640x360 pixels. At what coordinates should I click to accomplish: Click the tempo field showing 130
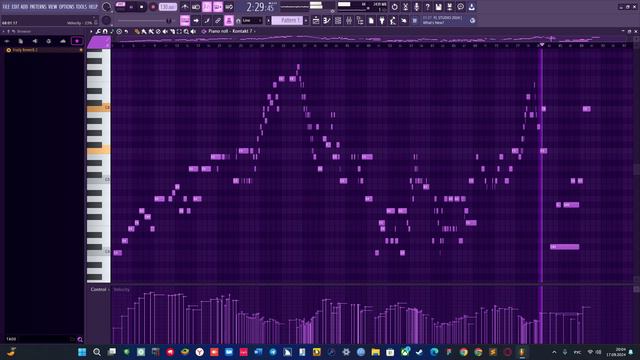(x=167, y=7)
